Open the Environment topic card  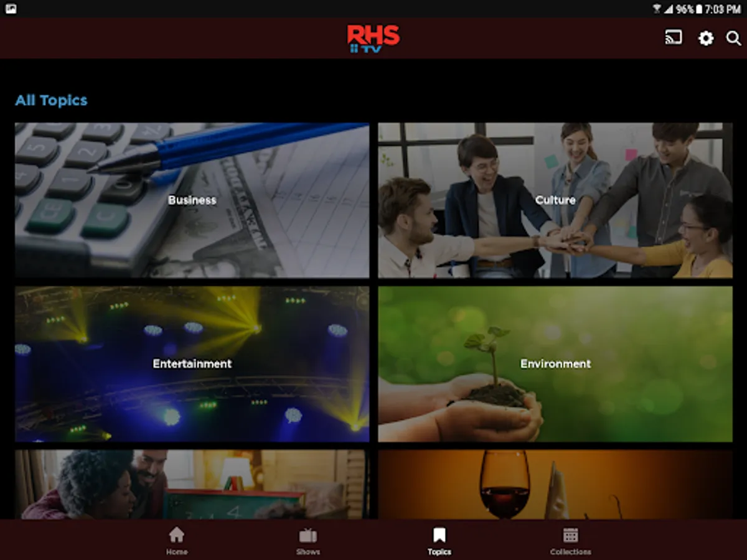555,364
